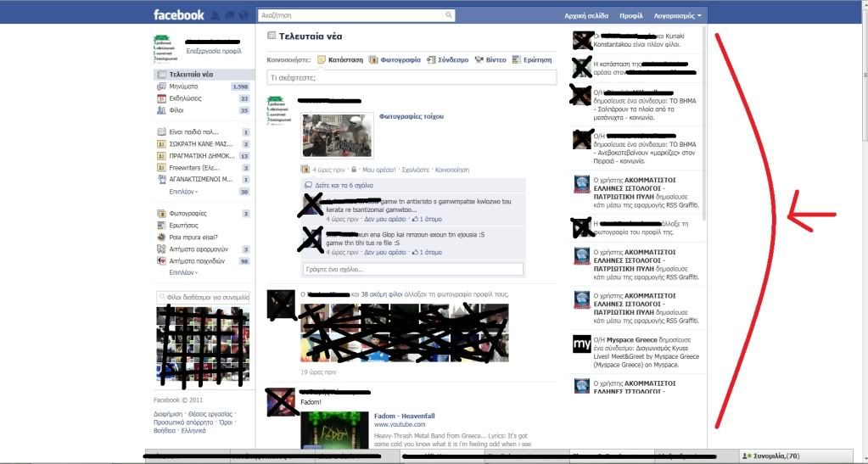Click Δείτε και τα 6 σχόλια
This screenshot has height=464, width=868.
[x=344, y=186]
